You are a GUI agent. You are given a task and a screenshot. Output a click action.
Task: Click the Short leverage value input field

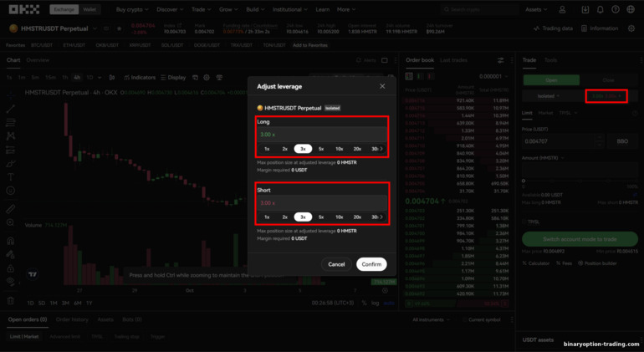(322, 203)
